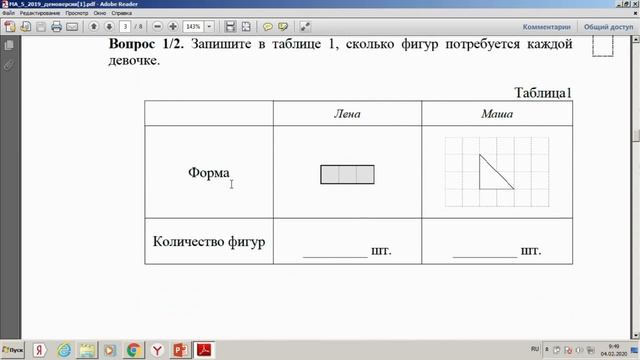Viewport: 640px width, 360px height.
Task: Click the Маша column header
Action: pos(497,113)
